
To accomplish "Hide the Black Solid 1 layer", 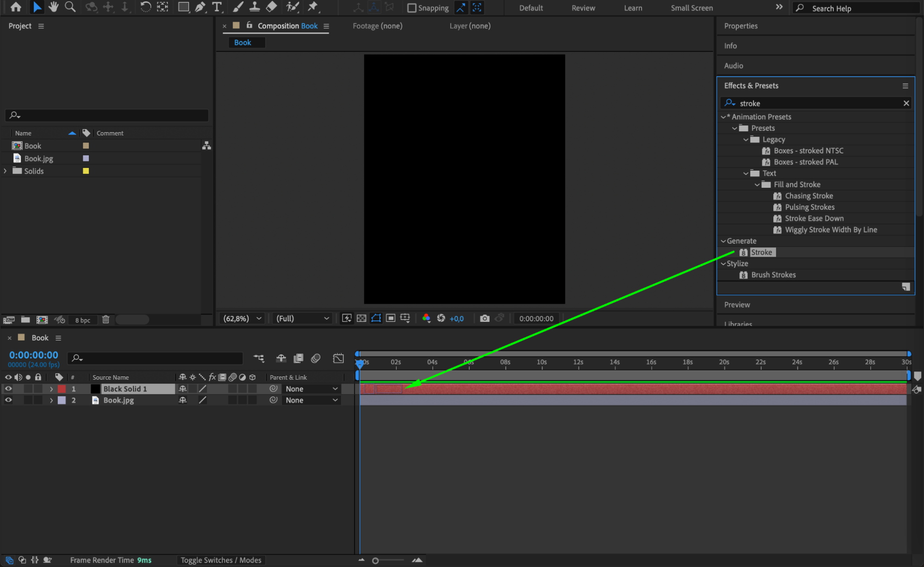I will (8, 389).
